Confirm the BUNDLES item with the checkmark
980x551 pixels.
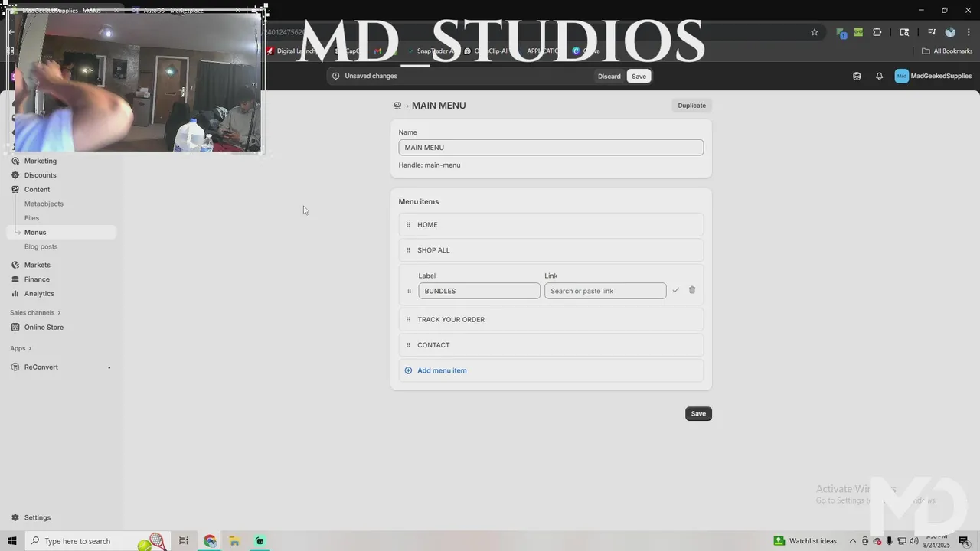675,291
